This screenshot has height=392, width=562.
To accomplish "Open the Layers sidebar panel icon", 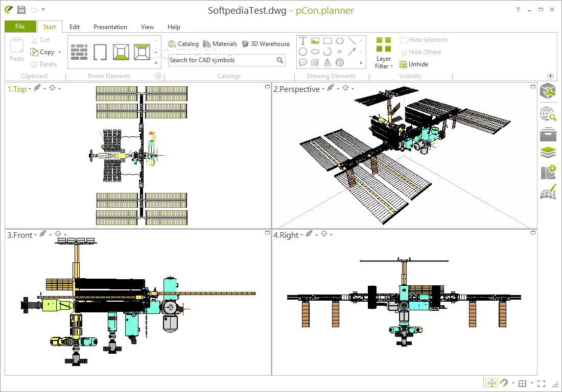I will pos(548,153).
